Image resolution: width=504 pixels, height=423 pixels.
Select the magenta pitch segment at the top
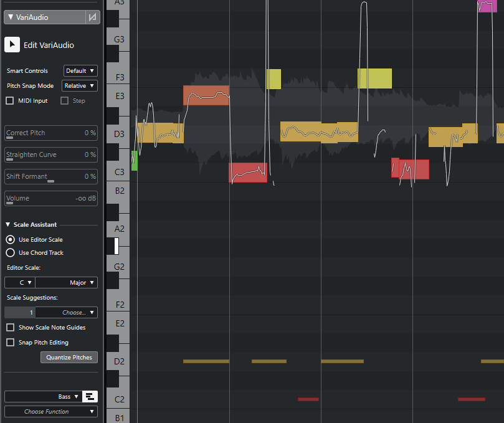tap(487, 6)
